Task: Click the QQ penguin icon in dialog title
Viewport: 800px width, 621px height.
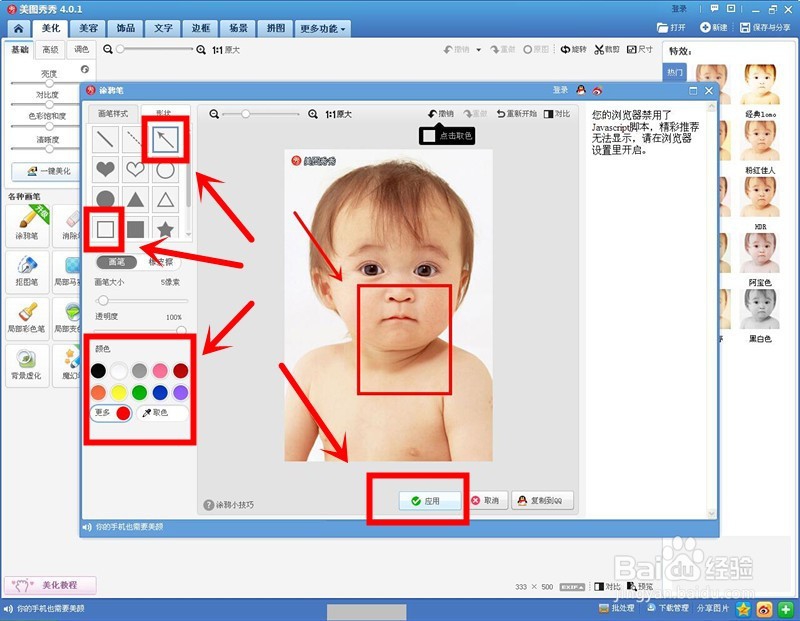Action: (581, 90)
